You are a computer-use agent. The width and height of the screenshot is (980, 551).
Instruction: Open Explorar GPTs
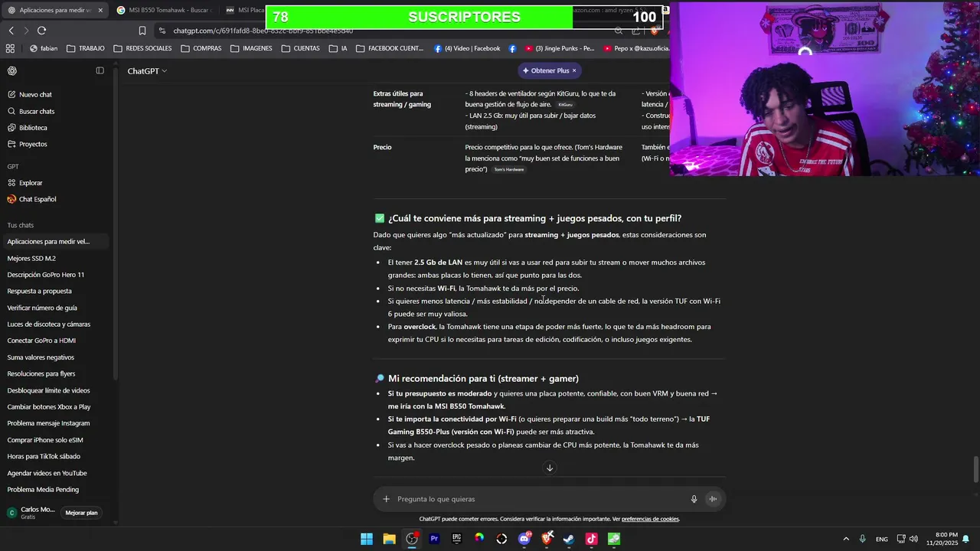[x=31, y=183]
